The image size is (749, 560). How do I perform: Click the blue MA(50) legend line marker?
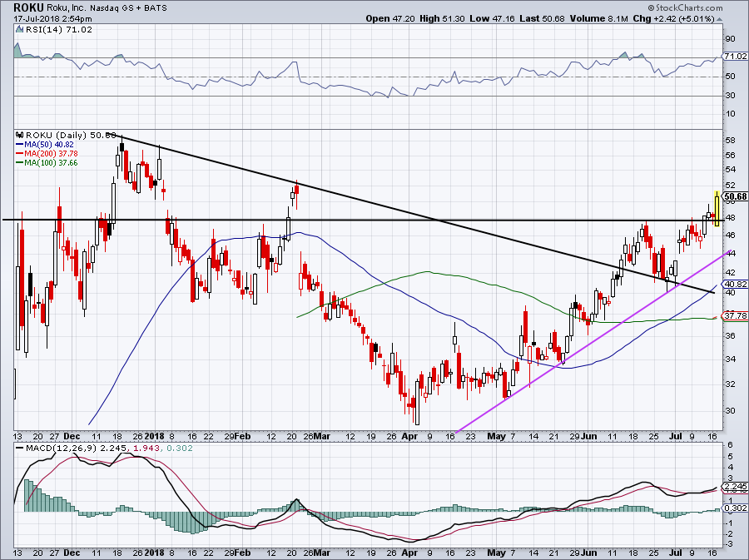(x=20, y=145)
